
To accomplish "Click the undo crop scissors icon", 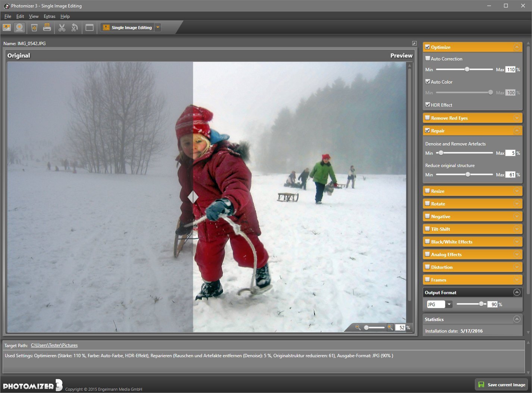I will pyautogui.click(x=75, y=28).
